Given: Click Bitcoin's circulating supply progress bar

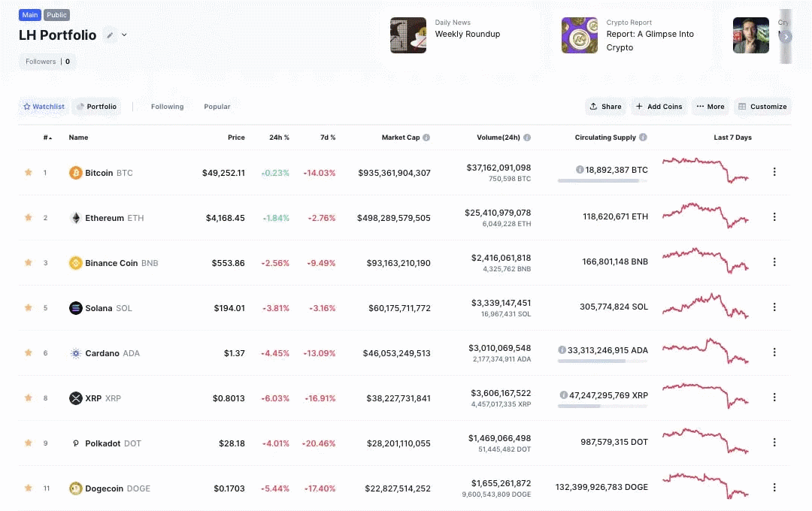Looking at the screenshot, I should [x=602, y=181].
